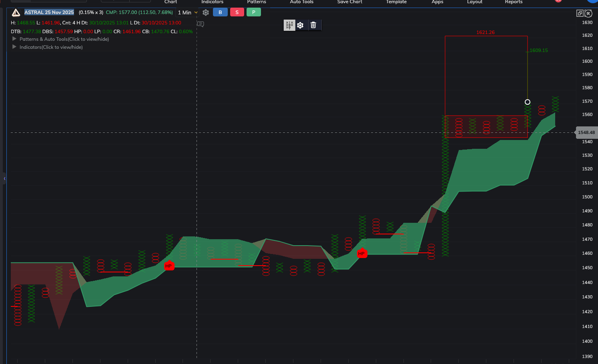This screenshot has height=364, width=598.
Task: Click the Save Chart button
Action: coord(349,2)
